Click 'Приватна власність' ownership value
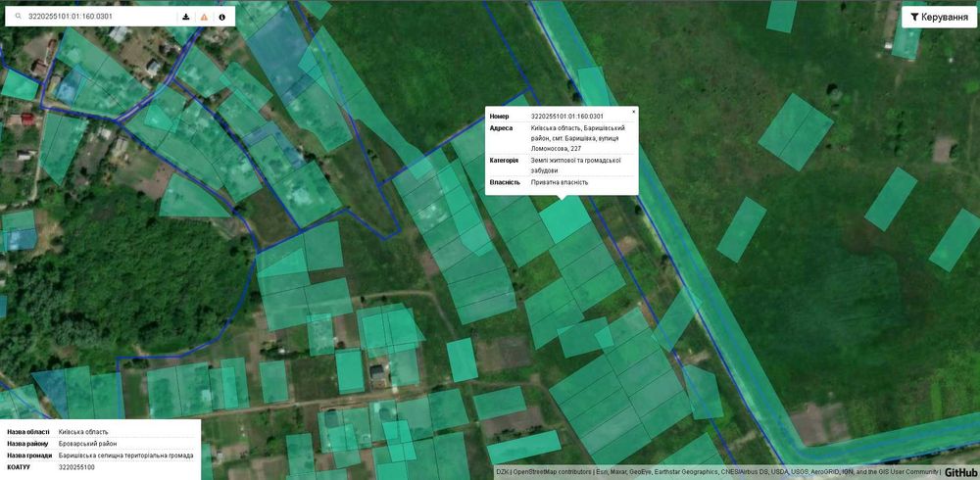 560,182
